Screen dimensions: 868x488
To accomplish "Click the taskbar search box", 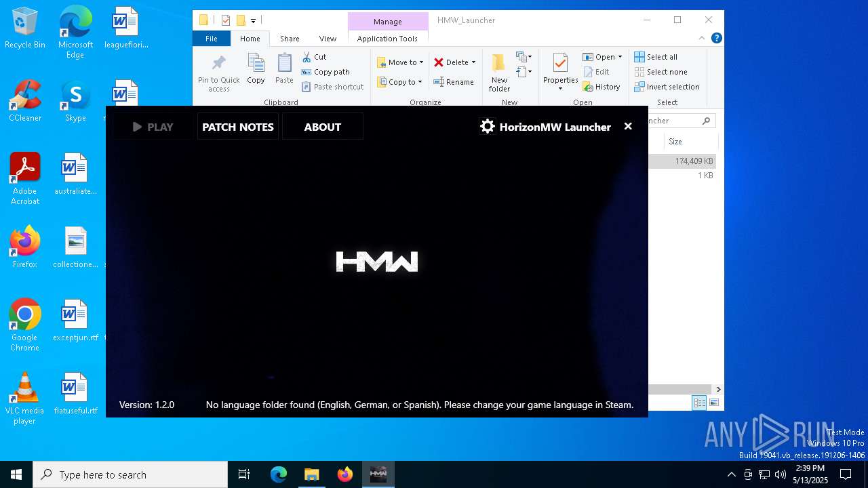I will pyautogui.click(x=130, y=474).
